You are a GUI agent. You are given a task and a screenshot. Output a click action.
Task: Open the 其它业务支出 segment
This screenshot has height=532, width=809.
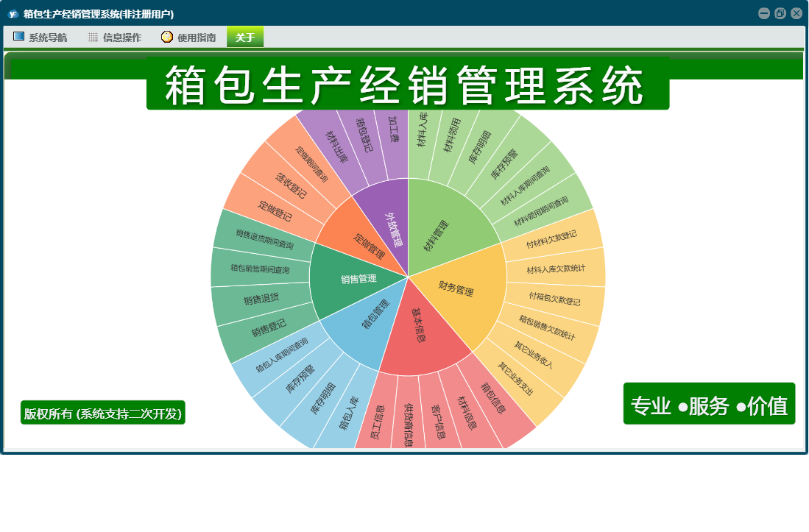[516, 379]
